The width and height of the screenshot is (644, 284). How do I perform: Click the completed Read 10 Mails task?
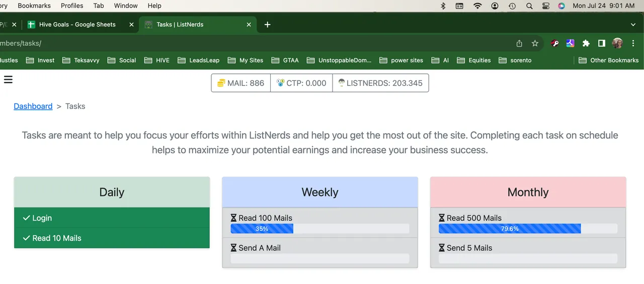coord(112,238)
